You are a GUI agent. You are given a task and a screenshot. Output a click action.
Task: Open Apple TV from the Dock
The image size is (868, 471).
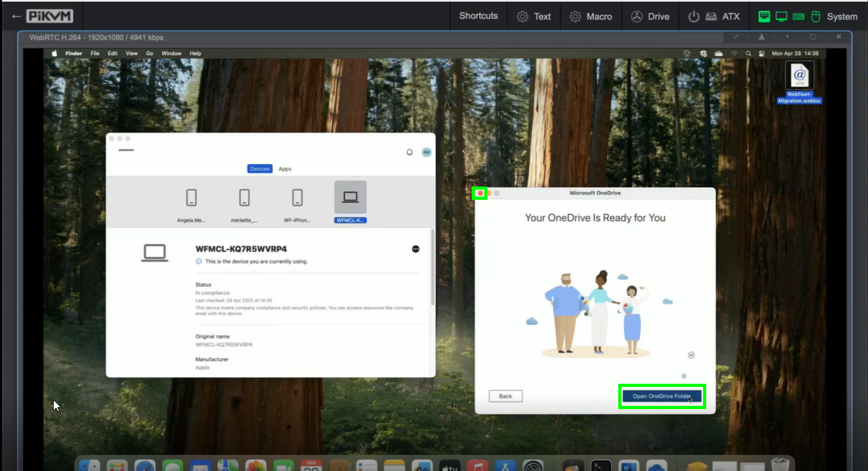[x=450, y=465]
